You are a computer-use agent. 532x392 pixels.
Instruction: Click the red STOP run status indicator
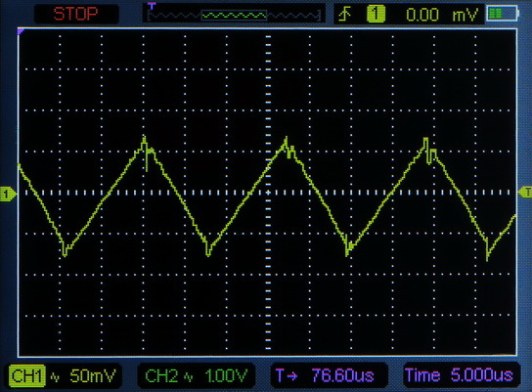tap(76, 14)
